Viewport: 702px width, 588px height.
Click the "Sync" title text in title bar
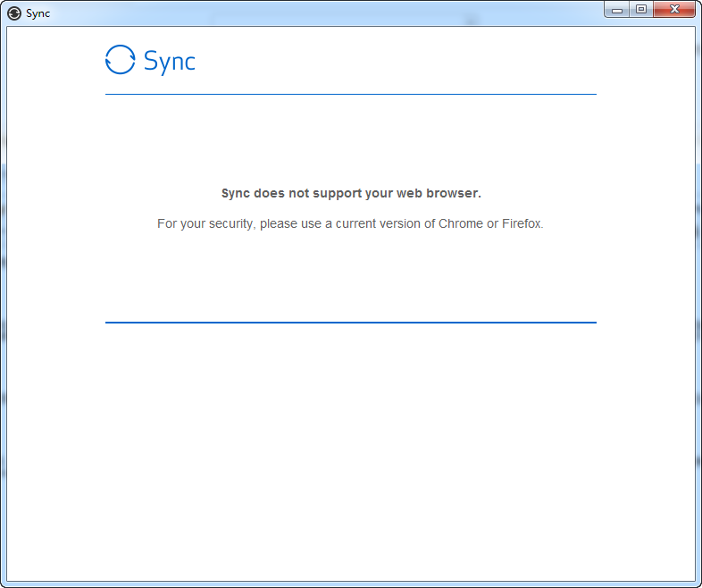coord(38,13)
